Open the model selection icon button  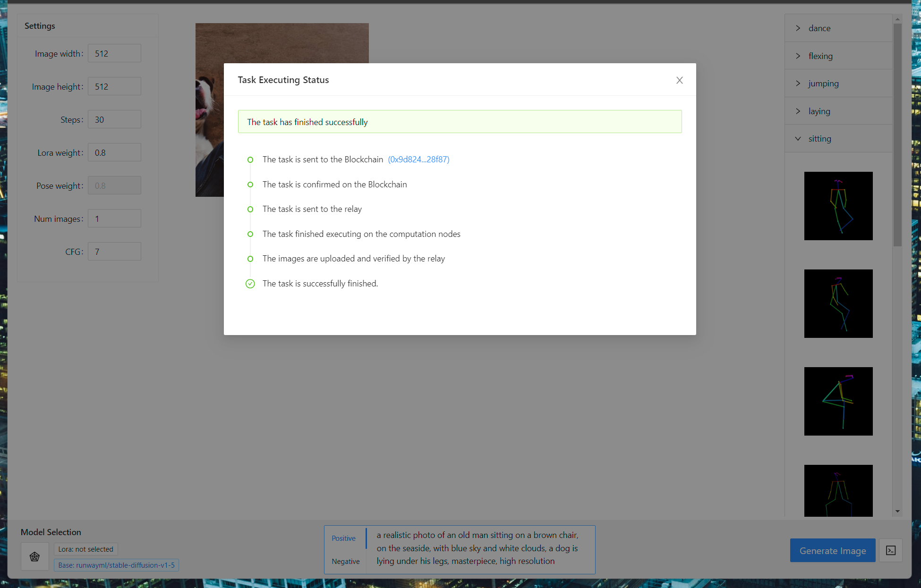point(34,557)
